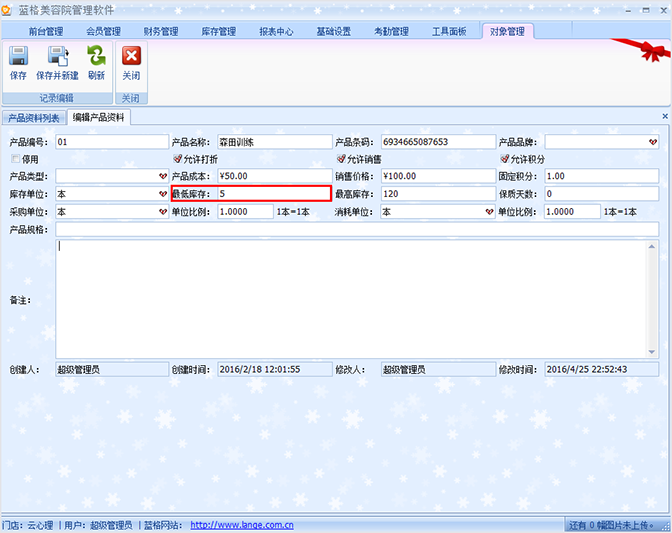Click into the 备注 notes text area

(x=356, y=298)
